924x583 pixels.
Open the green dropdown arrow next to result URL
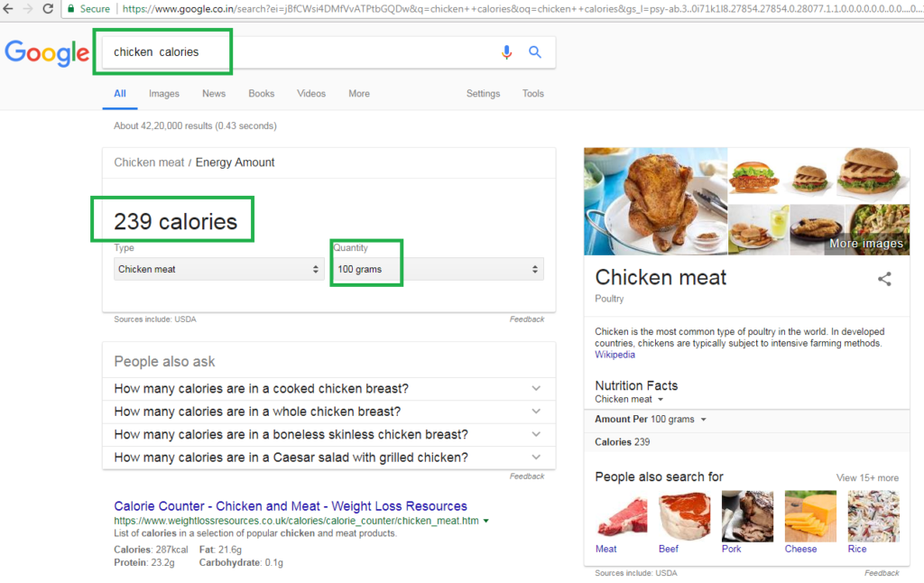click(x=485, y=521)
